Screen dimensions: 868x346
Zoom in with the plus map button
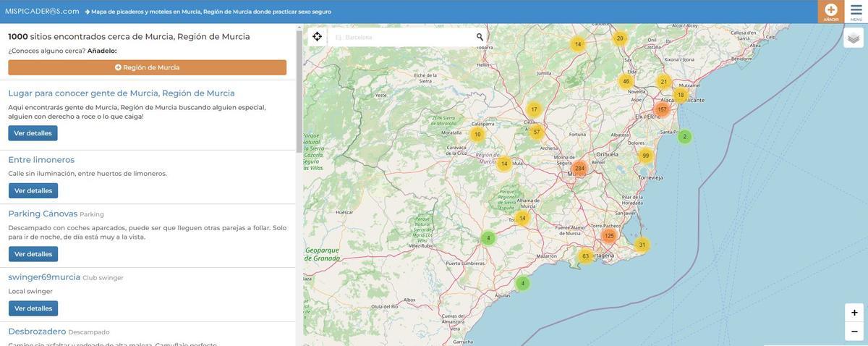coord(854,313)
